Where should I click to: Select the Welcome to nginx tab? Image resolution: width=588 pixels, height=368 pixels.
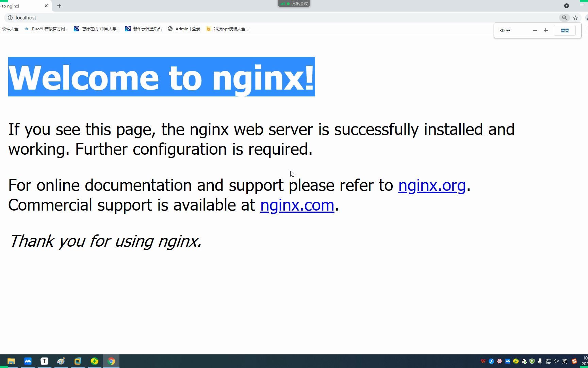point(22,6)
